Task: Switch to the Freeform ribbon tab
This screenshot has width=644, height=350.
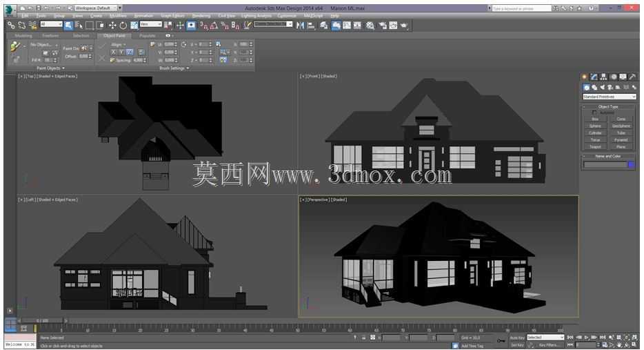Action: point(51,36)
